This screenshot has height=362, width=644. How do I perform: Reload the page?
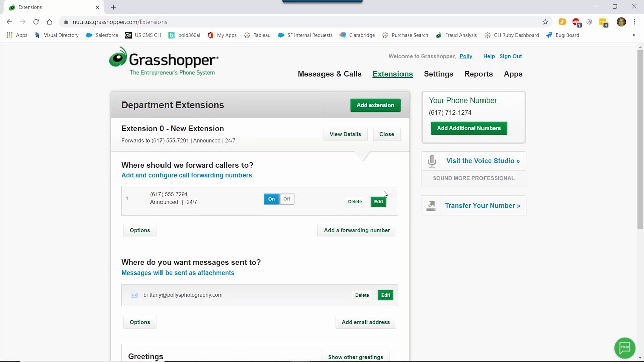coord(36,22)
